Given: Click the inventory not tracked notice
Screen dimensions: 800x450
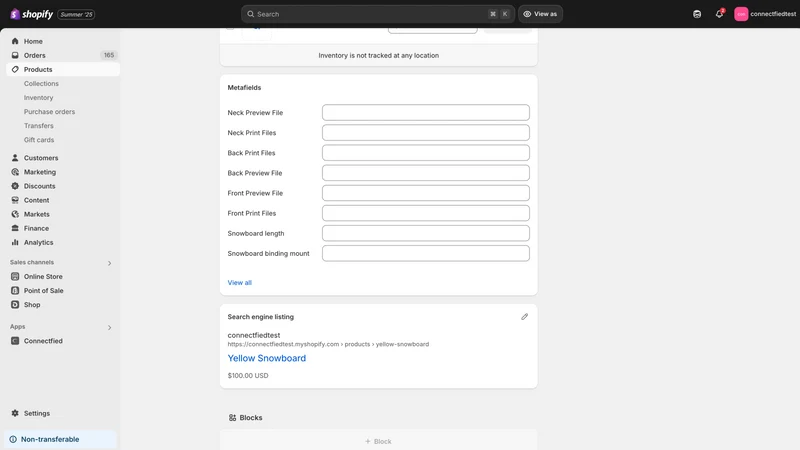Looking at the screenshot, I should pyautogui.click(x=379, y=56).
